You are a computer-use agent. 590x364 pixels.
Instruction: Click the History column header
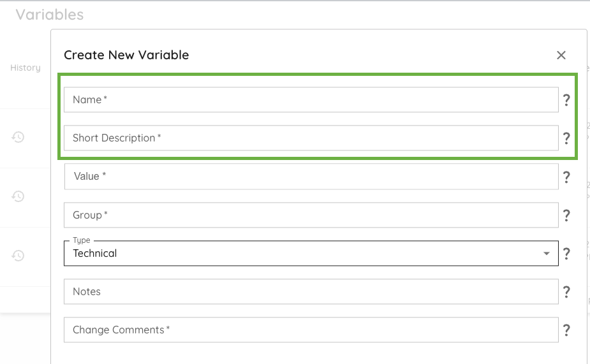(x=26, y=68)
